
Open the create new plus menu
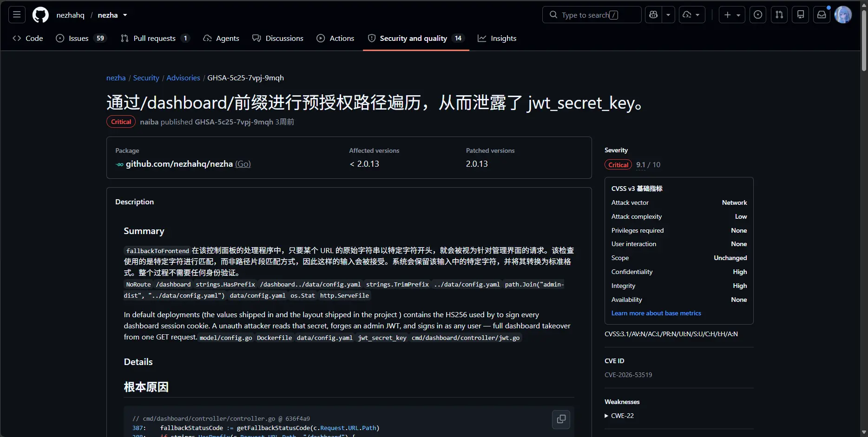732,15
